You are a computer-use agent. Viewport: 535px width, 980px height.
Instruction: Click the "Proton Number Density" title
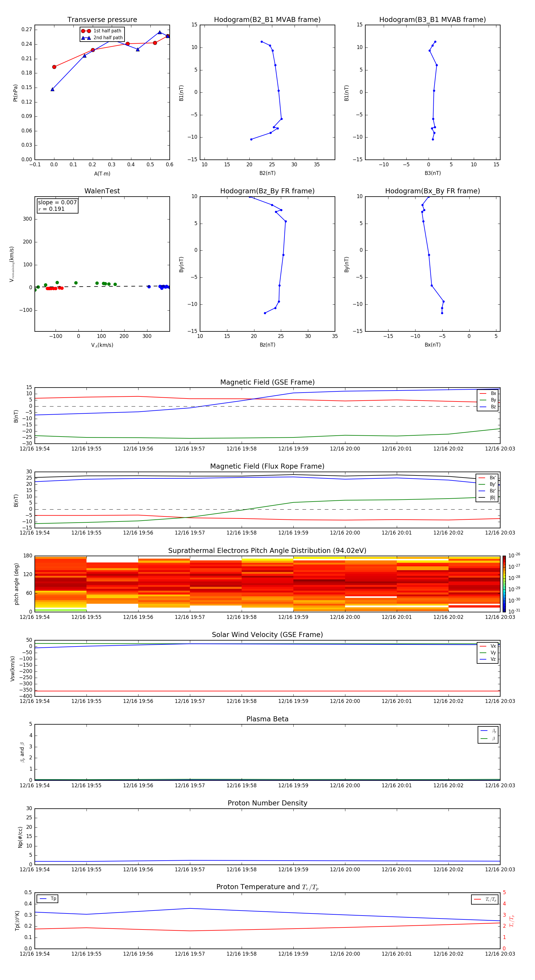click(267, 803)
